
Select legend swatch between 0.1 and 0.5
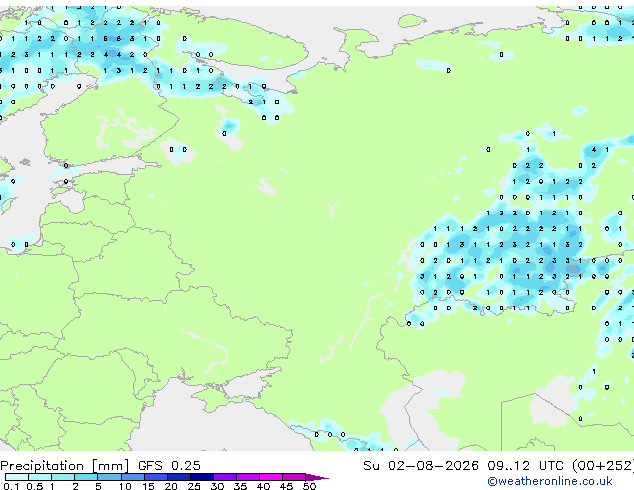(17, 477)
